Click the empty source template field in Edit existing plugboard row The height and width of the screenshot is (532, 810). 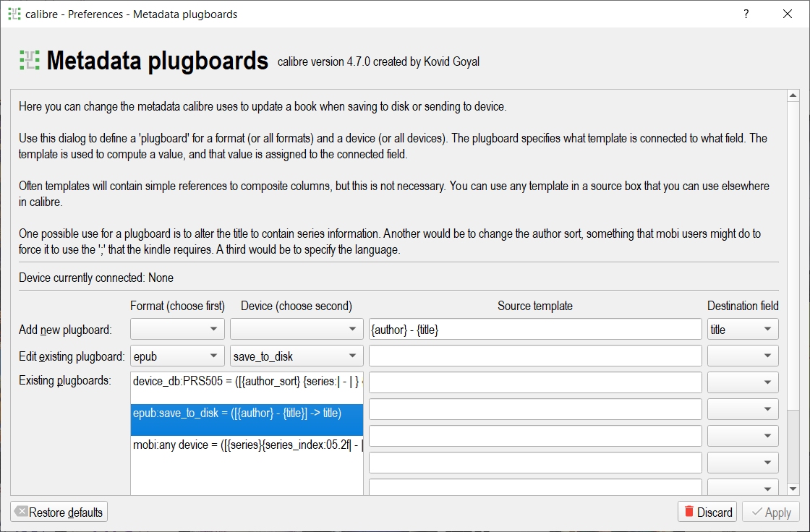[x=535, y=356]
